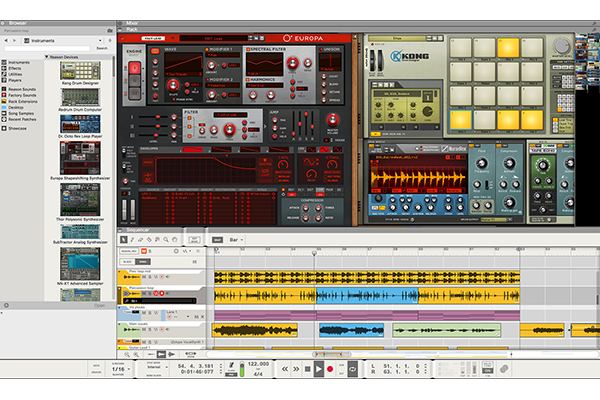Viewport: 600px width, 400px height.
Task: Mute the Vio plucks track
Action: 144,313
